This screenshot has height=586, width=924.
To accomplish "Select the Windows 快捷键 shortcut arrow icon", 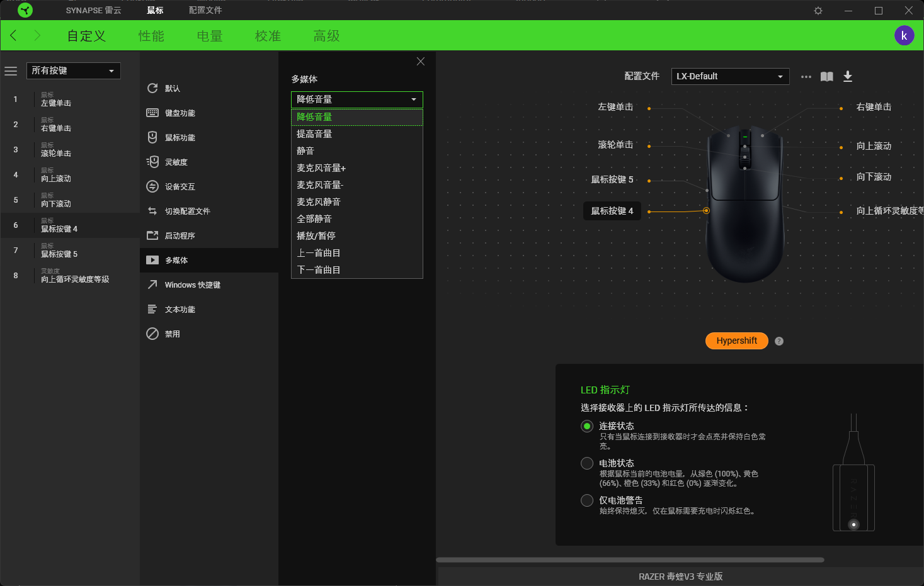I will [x=152, y=285].
